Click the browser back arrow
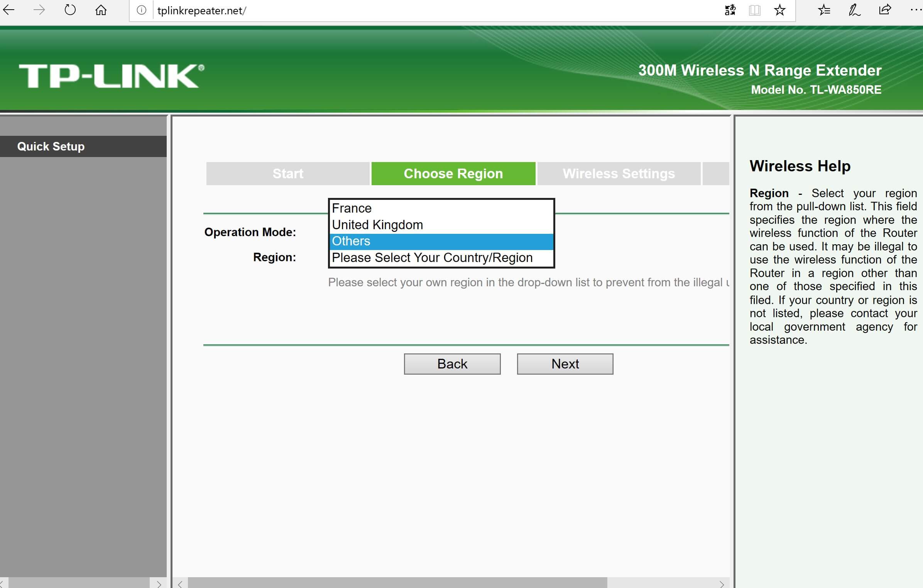923x588 pixels. click(x=8, y=10)
